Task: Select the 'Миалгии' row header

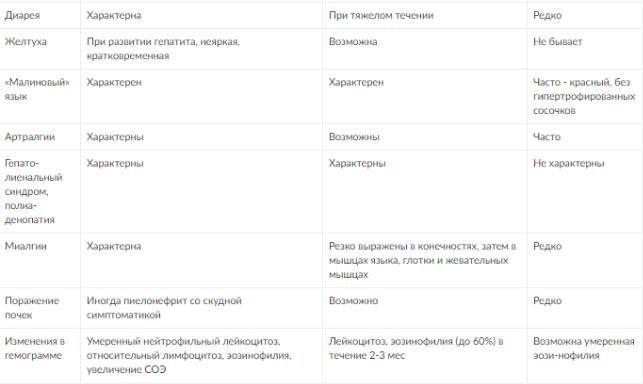Action: coord(25,246)
